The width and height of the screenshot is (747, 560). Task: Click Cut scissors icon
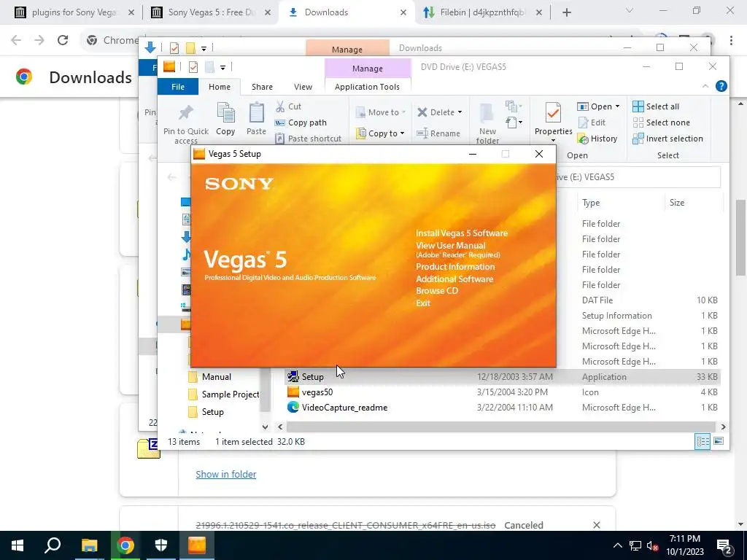click(281, 106)
